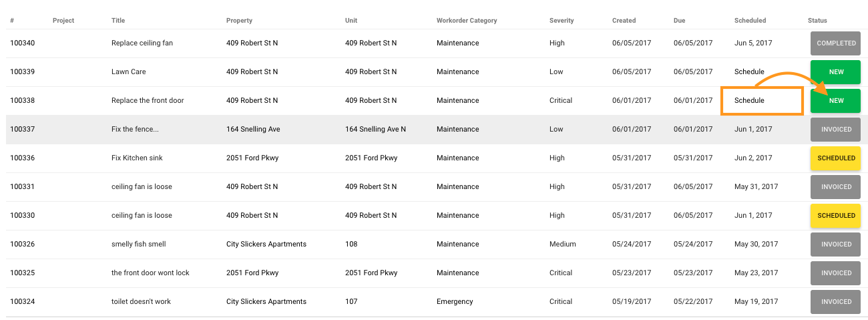Screen dimensions: 868x320
Task: Click INVOICED status for toilet doesn't work
Action: click(836, 302)
